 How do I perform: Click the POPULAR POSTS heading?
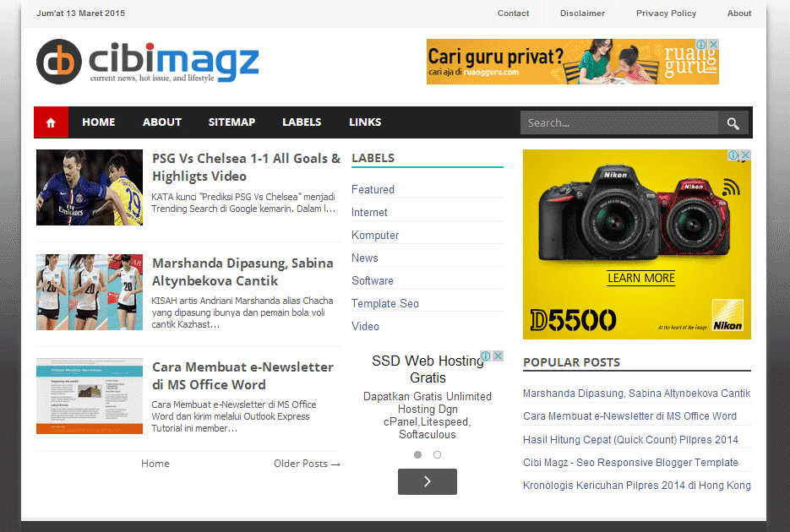pyautogui.click(x=571, y=362)
